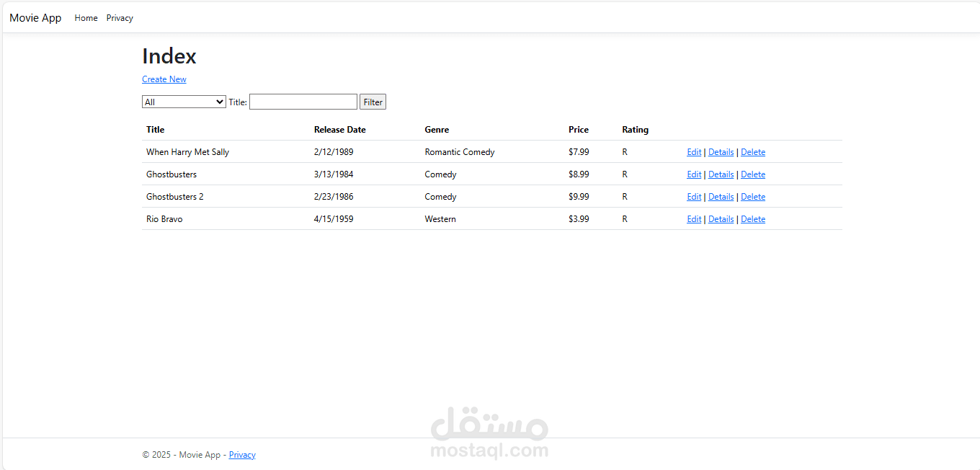Click the © 2025 - Movie App footer text
980x470 pixels.
coord(182,455)
